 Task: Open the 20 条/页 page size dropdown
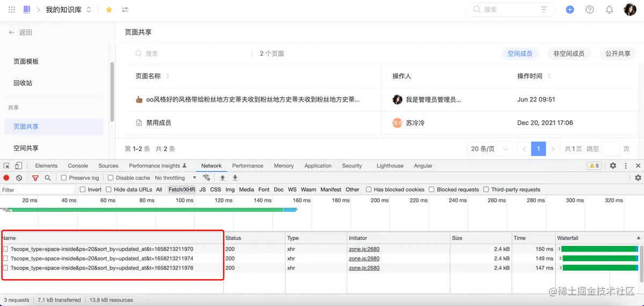(x=490, y=149)
